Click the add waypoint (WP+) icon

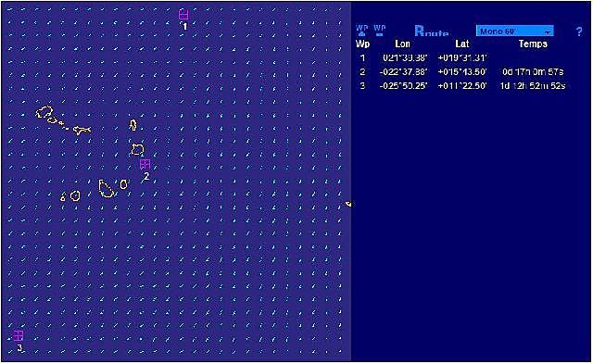(362, 31)
